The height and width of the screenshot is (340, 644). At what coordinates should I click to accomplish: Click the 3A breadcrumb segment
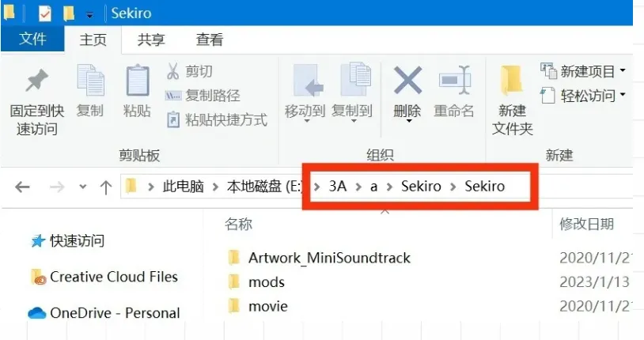[338, 187]
